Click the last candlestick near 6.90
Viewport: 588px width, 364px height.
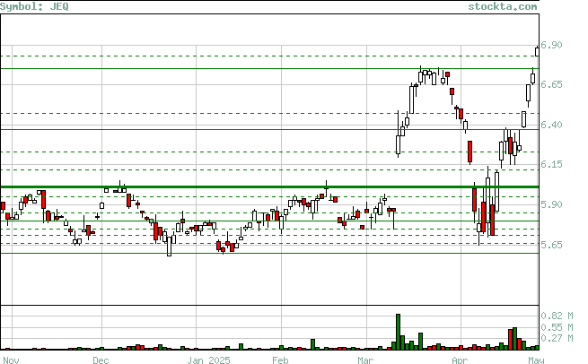pyautogui.click(x=538, y=51)
